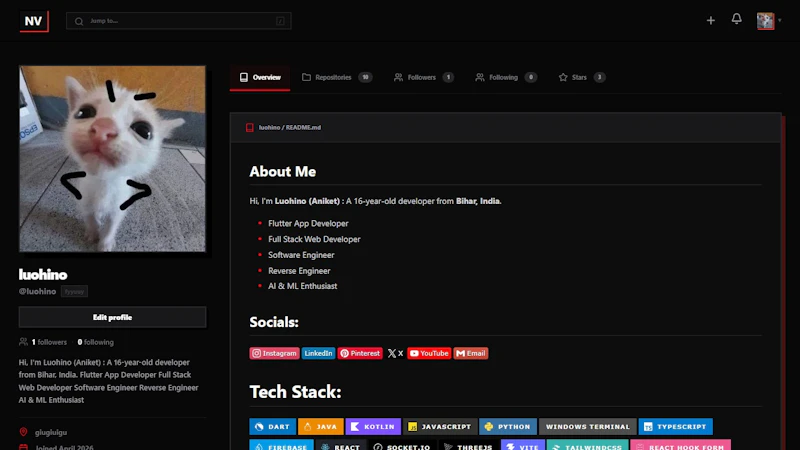Click the plus create-new icon
This screenshot has height=450, width=800.
[x=711, y=20]
